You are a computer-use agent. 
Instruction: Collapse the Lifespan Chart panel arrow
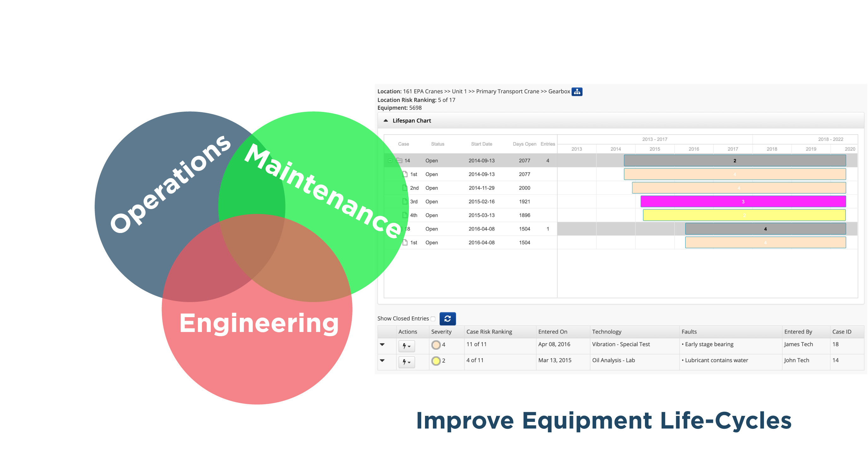(x=386, y=120)
